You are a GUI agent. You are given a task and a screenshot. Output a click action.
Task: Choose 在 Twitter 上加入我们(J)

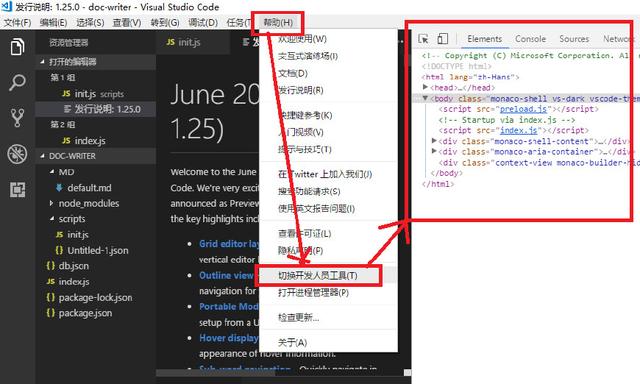(328, 174)
